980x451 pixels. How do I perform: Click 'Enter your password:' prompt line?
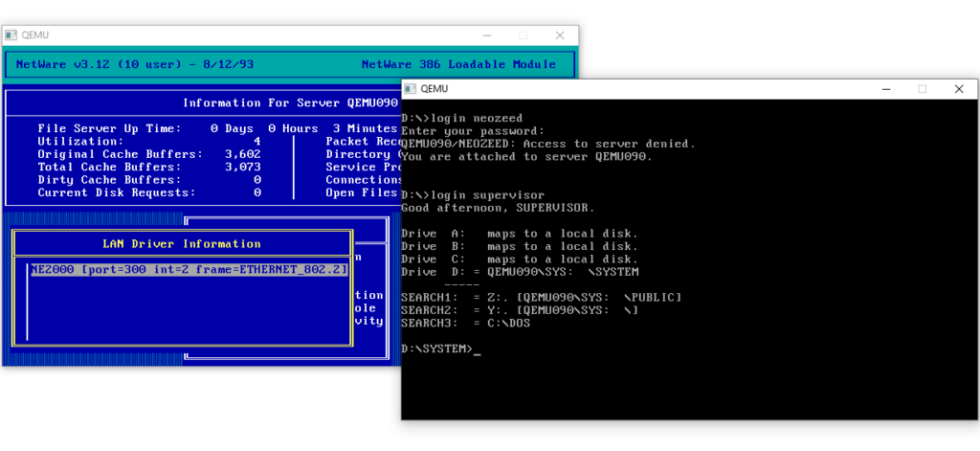(x=473, y=131)
